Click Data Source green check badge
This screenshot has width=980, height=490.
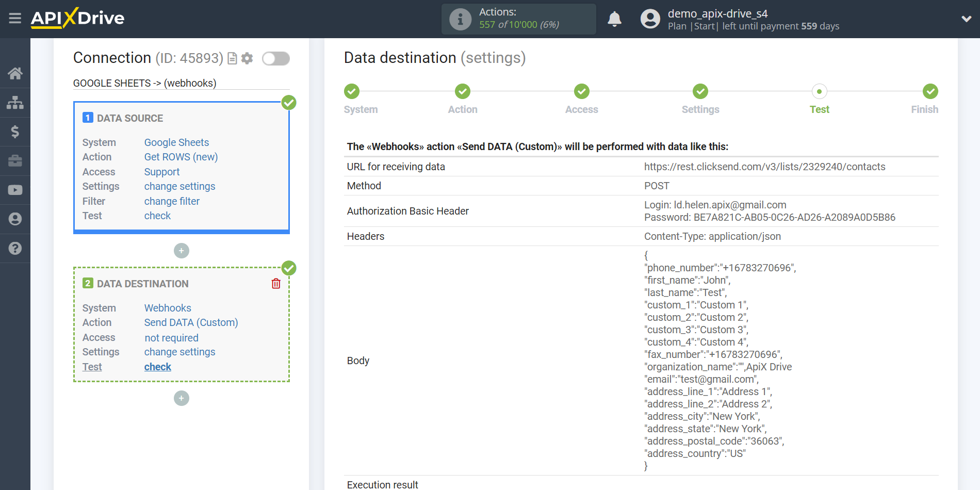point(289,103)
